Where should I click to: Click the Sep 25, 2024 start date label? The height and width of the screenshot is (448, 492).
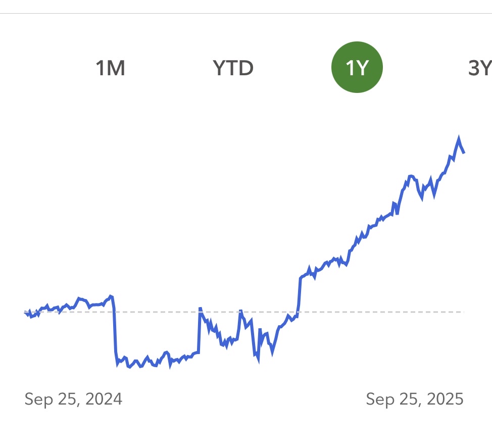tap(73, 400)
